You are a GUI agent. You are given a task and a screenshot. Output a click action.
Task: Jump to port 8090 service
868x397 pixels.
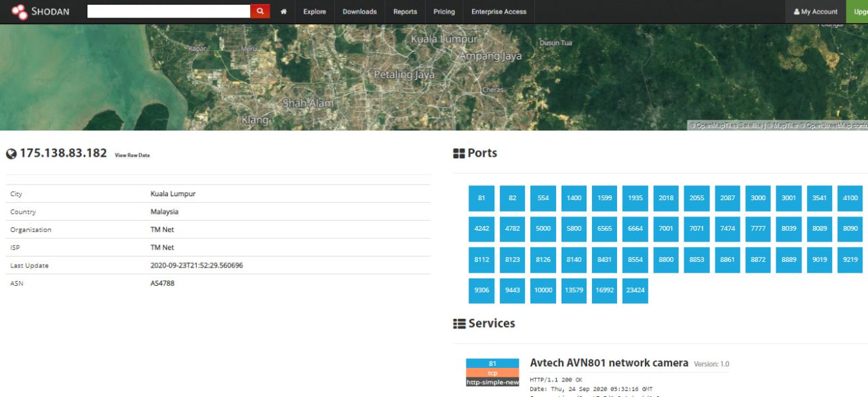click(x=850, y=229)
